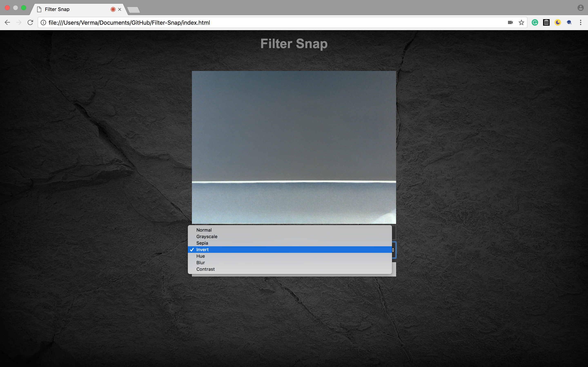The height and width of the screenshot is (367, 588).
Task: Select the checked Invert option
Action: tap(202, 250)
